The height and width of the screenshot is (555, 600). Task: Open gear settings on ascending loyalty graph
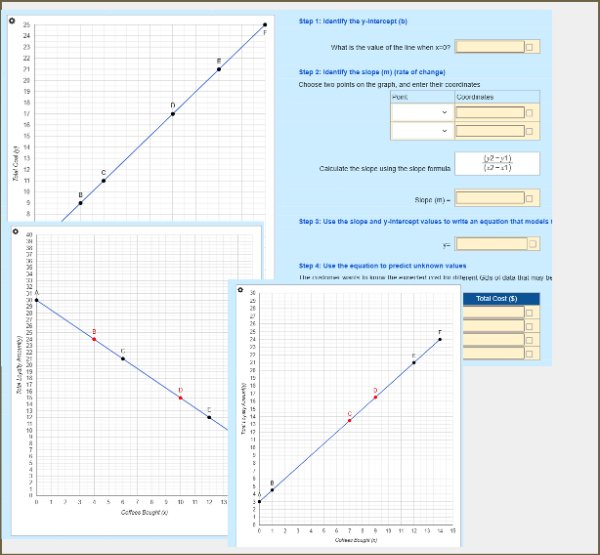pos(240,290)
